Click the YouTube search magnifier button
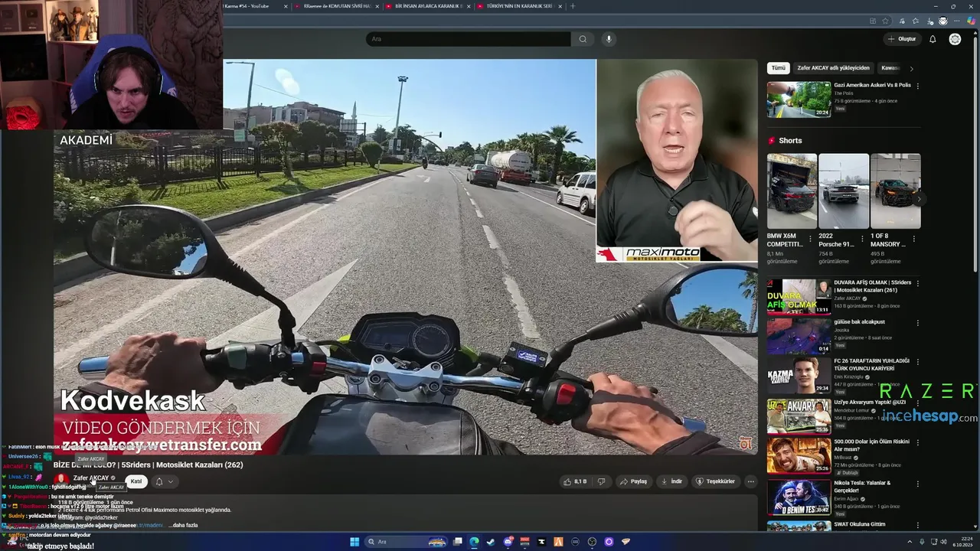Image resolution: width=980 pixels, height=551 pixels. 583,39
